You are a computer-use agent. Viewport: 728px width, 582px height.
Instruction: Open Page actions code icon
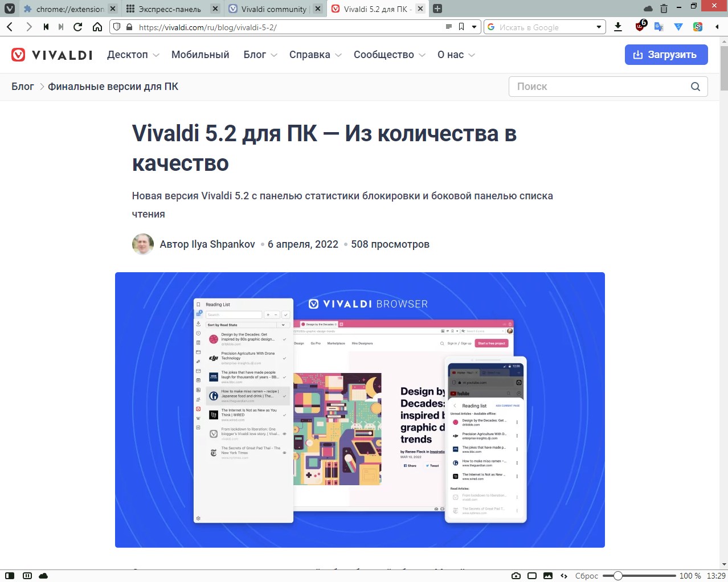point(564,576)
